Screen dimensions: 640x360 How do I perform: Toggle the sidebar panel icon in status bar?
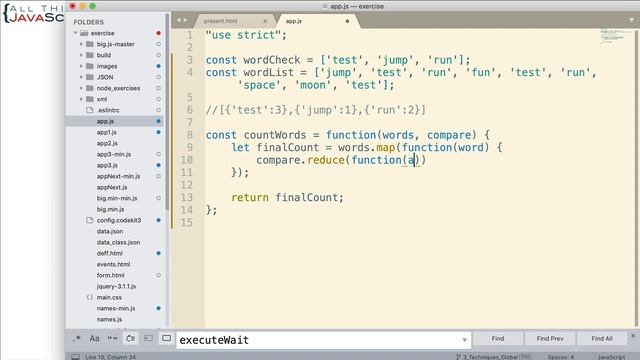[76, 357]
